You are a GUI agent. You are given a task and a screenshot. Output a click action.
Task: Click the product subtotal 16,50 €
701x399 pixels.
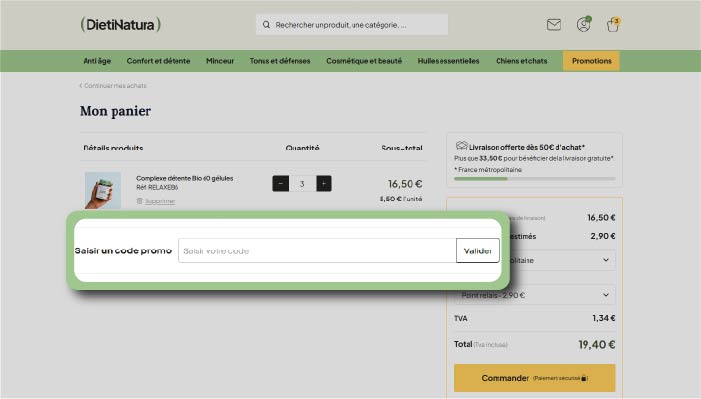click(x=405, y=184)
